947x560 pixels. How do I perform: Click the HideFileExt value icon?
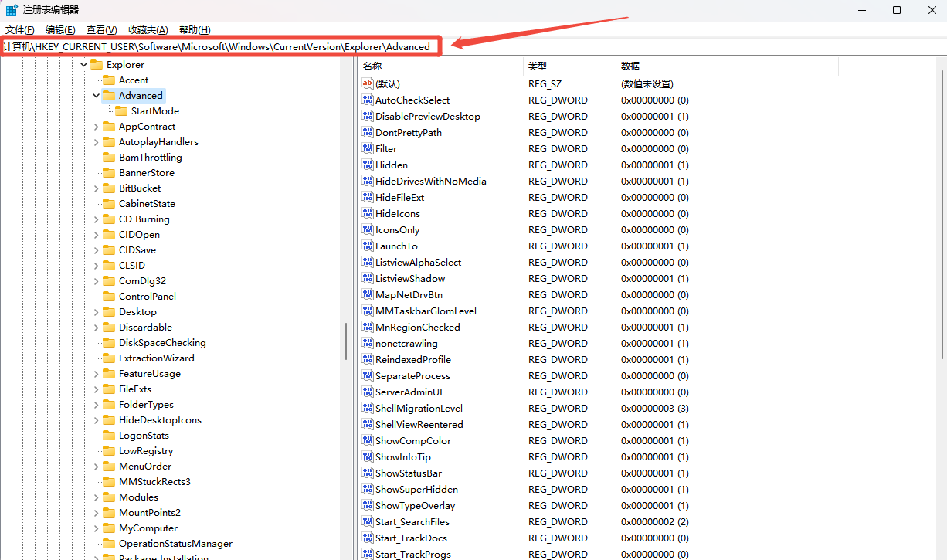[368, 197]
